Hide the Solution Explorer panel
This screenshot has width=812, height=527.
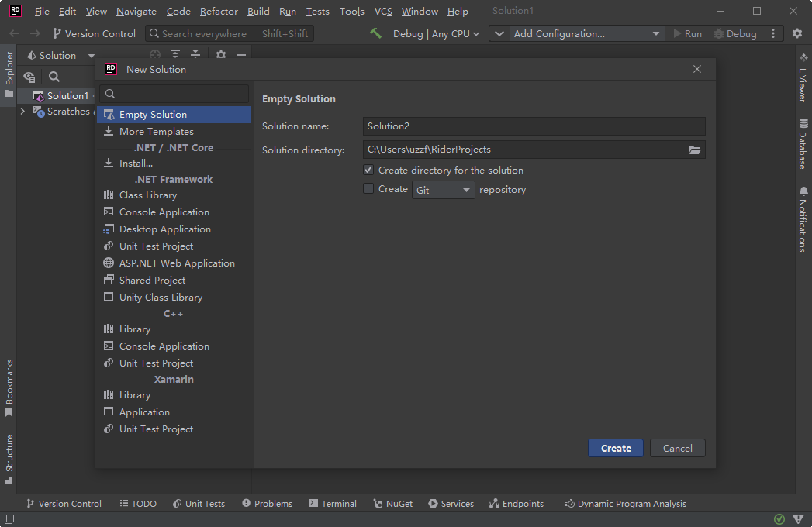241,55
